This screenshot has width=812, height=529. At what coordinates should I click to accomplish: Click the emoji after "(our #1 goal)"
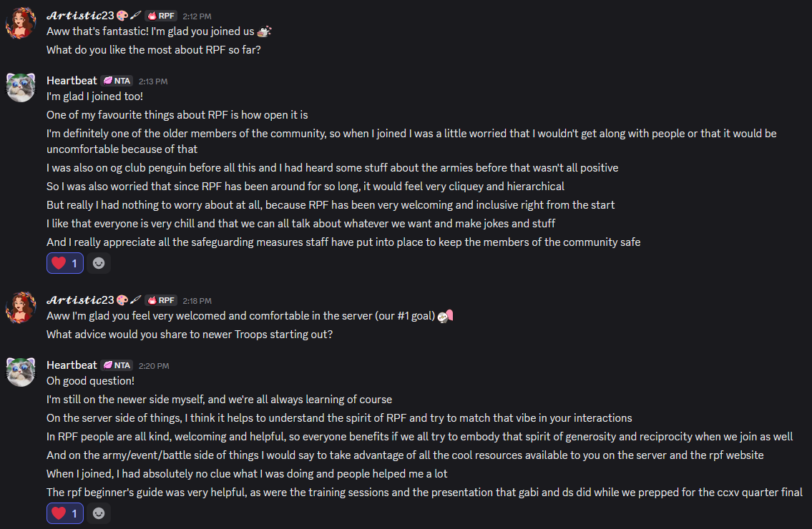coord(445,316)
